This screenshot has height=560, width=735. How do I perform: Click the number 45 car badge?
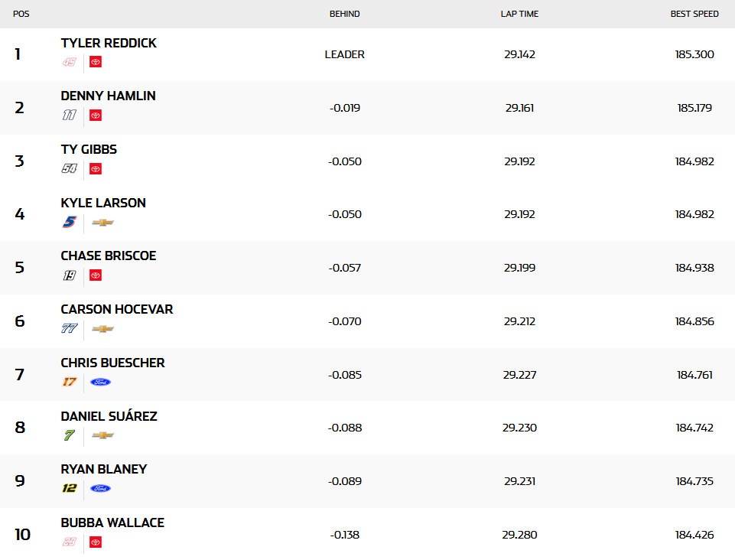tap(70, 62)
